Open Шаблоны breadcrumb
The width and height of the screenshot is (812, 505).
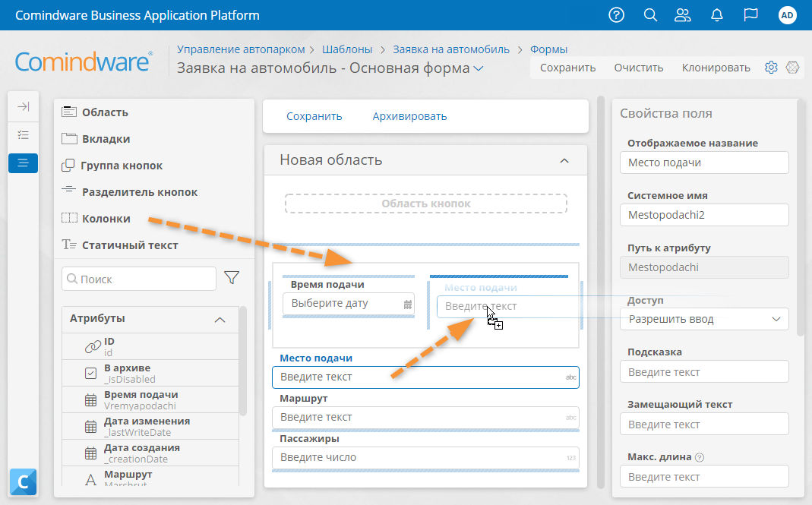[347, 49]
